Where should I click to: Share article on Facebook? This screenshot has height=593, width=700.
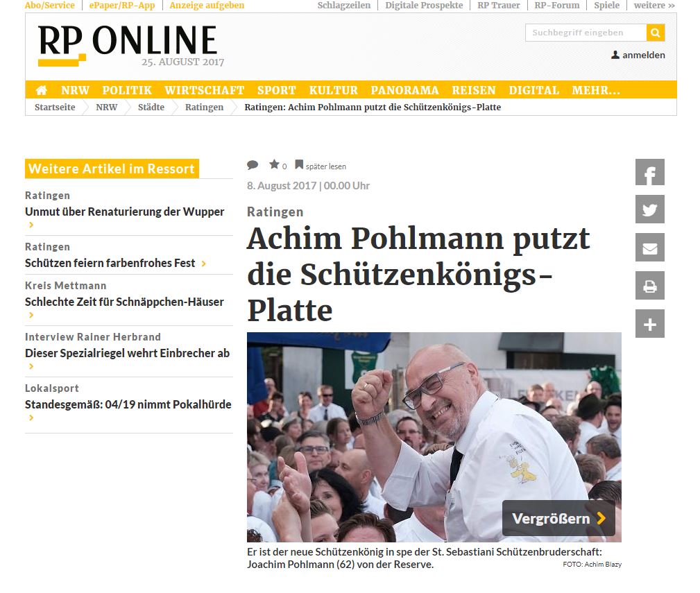tap(649, 172)
